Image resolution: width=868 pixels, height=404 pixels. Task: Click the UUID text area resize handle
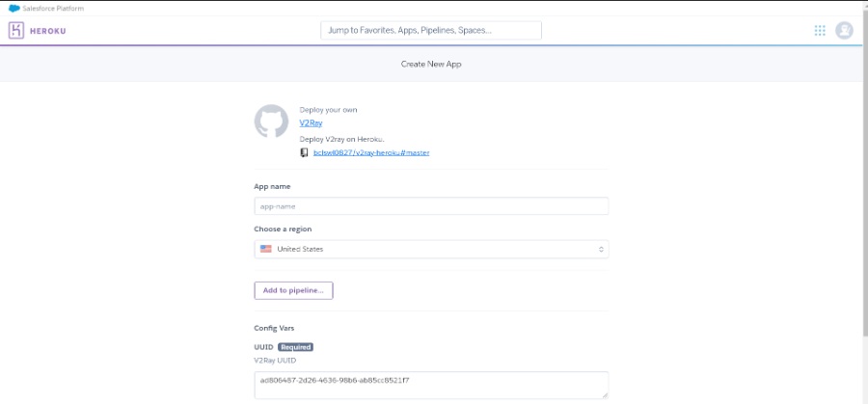[x=604, y=393]
